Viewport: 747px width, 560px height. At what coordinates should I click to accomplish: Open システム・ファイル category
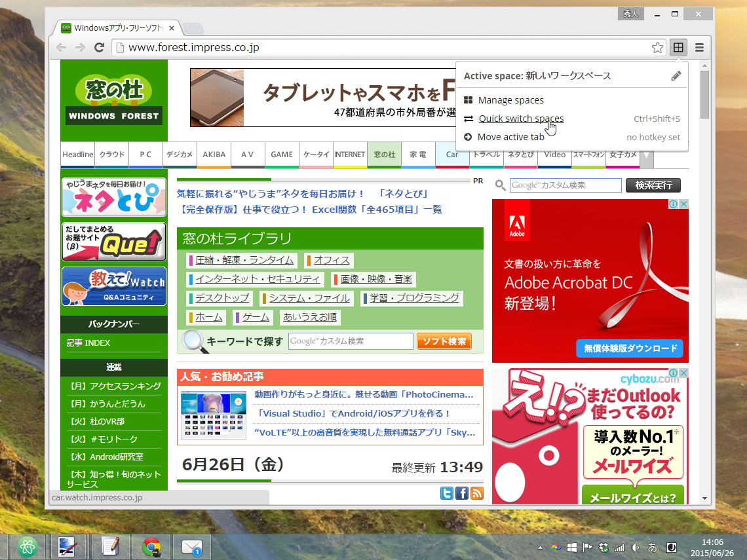pos(310,298)
